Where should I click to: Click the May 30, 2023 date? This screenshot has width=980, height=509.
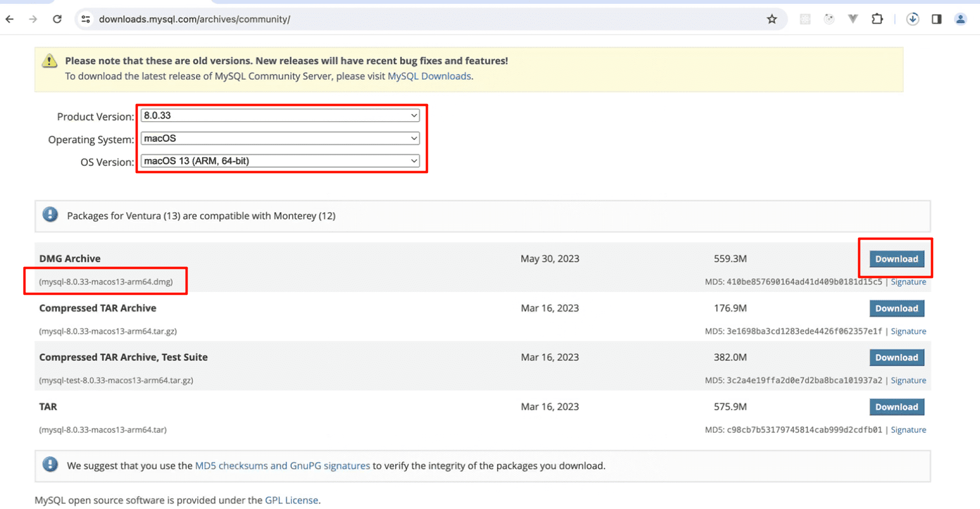pos(550,259)
